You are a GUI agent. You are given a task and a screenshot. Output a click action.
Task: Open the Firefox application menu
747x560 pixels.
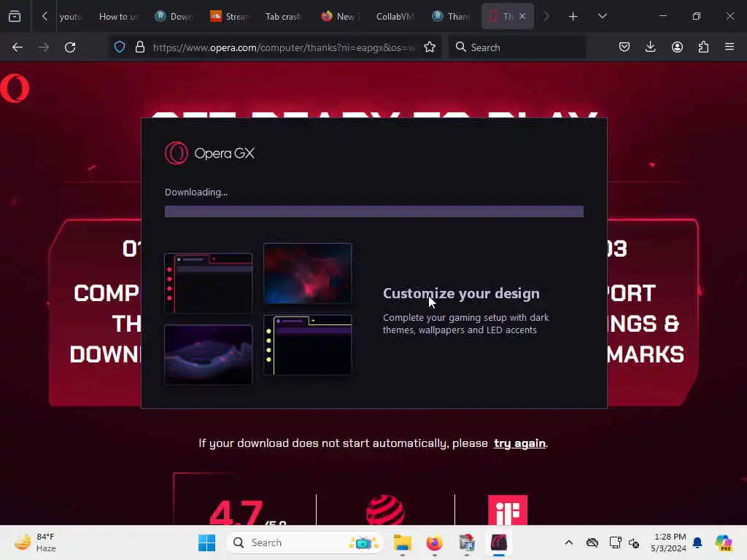pyautogui.click(x=729, y=47)
